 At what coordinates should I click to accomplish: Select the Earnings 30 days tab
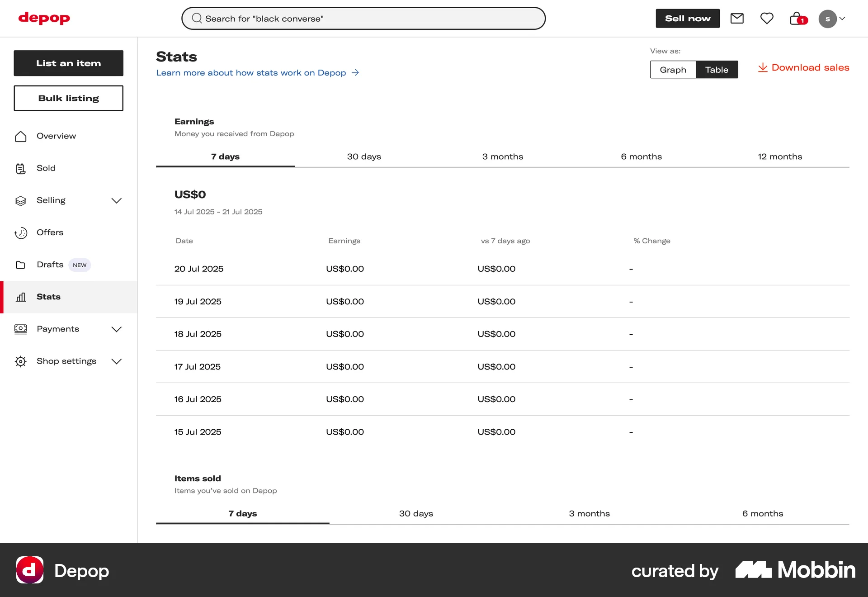coord(364,157)
